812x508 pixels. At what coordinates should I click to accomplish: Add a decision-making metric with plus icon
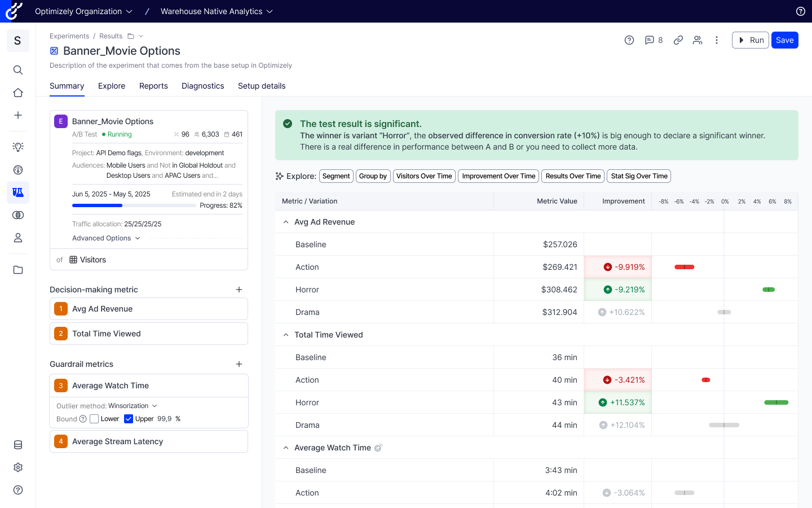click(x=239, y=290)
